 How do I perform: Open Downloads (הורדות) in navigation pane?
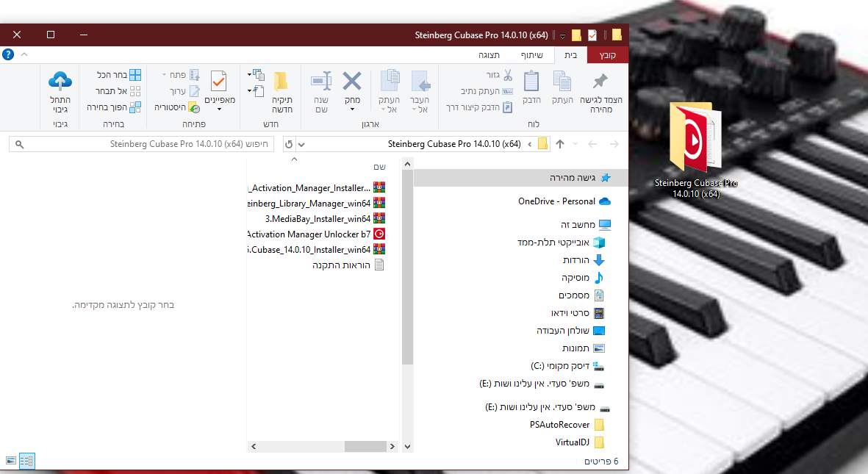coord(584,259)
